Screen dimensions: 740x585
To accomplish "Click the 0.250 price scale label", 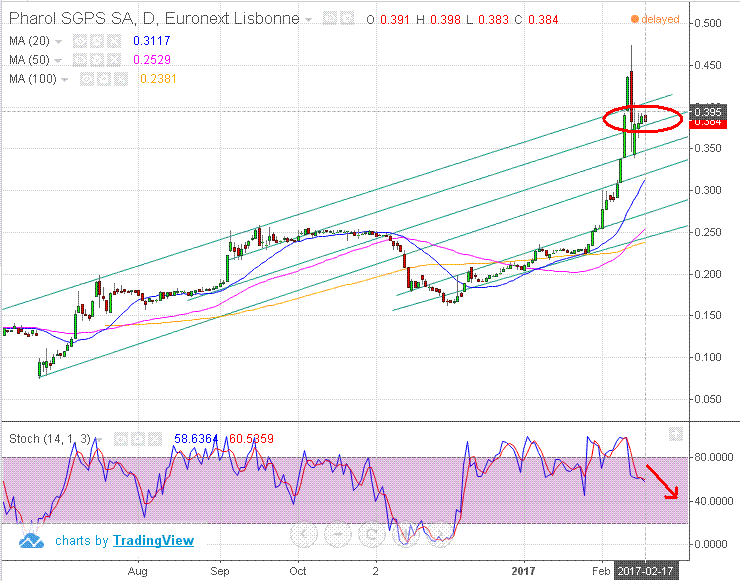I will pyautogui.click(x=708, y=232).
